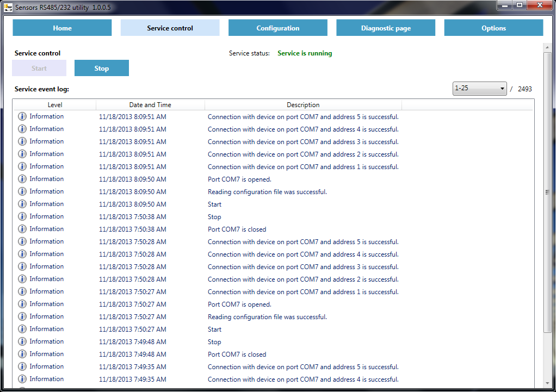
Task: Click info icon for 7:49:35 address 4 connection
Action: tap(22, 379)
